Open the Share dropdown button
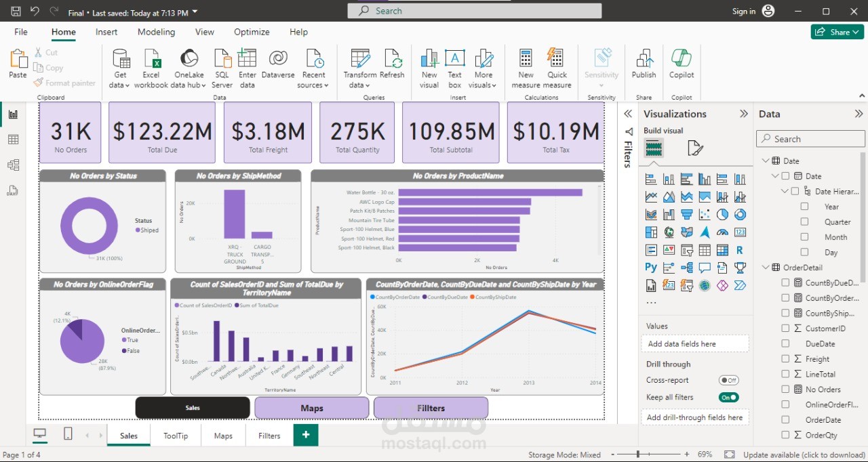868x462 pixels. coord(837,32)
